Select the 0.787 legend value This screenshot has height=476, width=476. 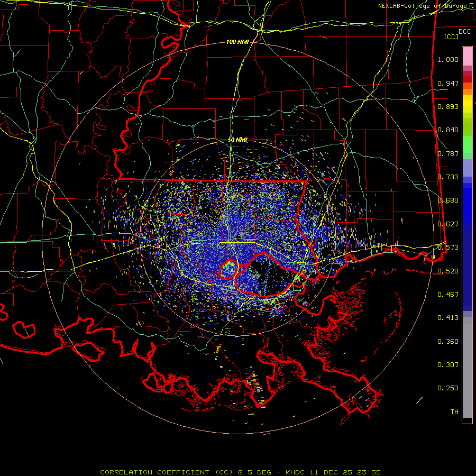(448, 153)
